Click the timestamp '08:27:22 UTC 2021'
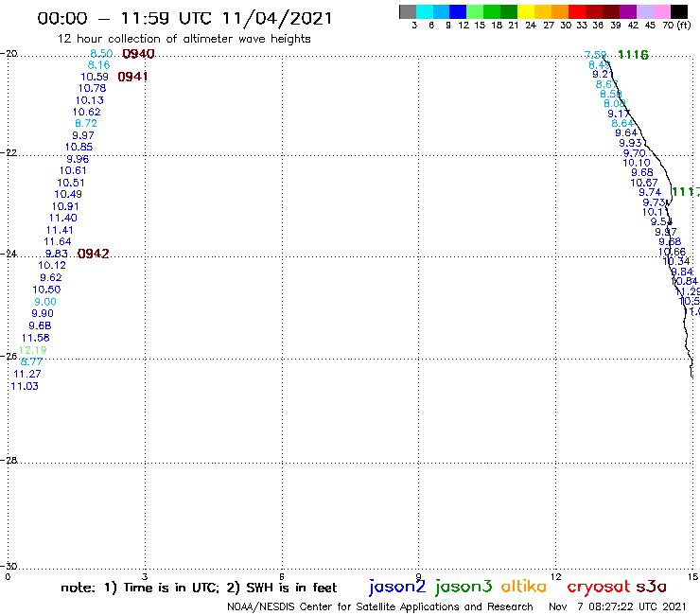Screen dimensions: 700x615 [637, 606]
